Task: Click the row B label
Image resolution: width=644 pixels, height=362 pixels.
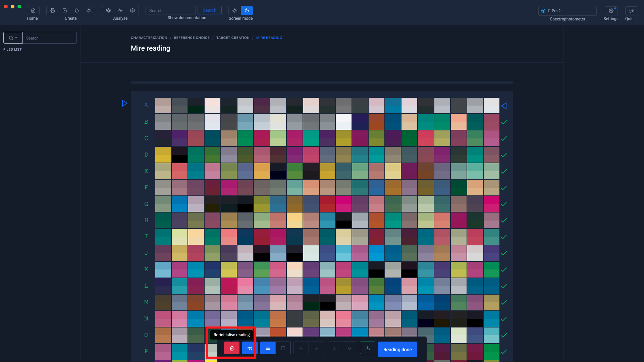Action: click(146, 122)
